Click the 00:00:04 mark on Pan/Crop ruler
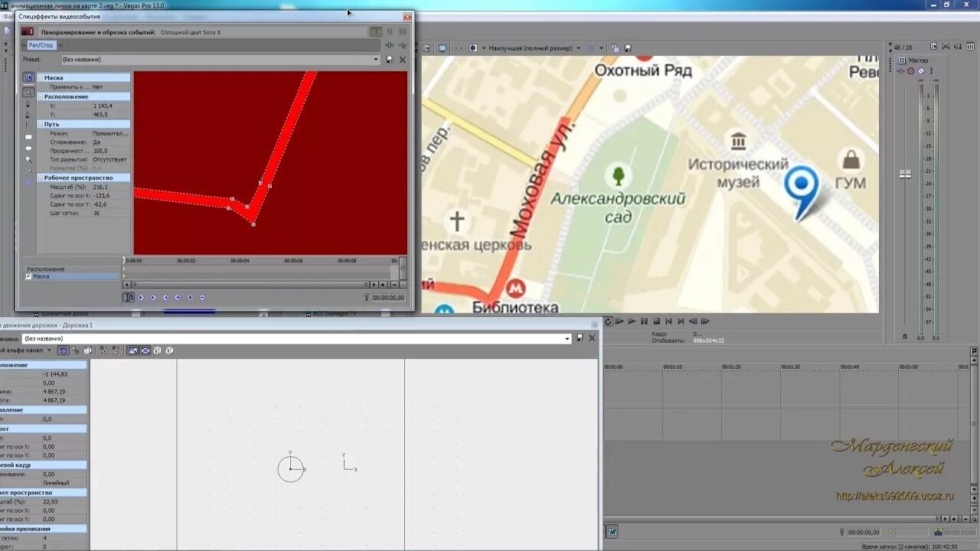The height and width of the screenshot is (551, 980). tap(240, 260)
